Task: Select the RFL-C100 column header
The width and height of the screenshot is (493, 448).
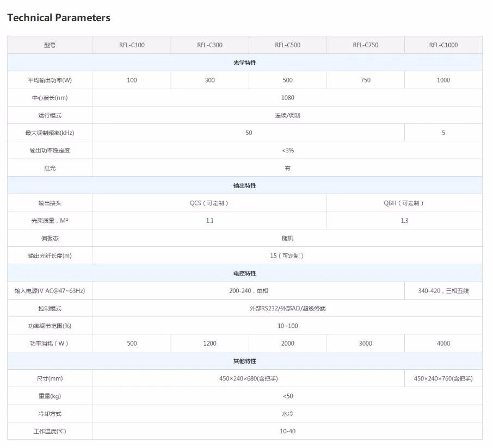Action: click(132, 45)
